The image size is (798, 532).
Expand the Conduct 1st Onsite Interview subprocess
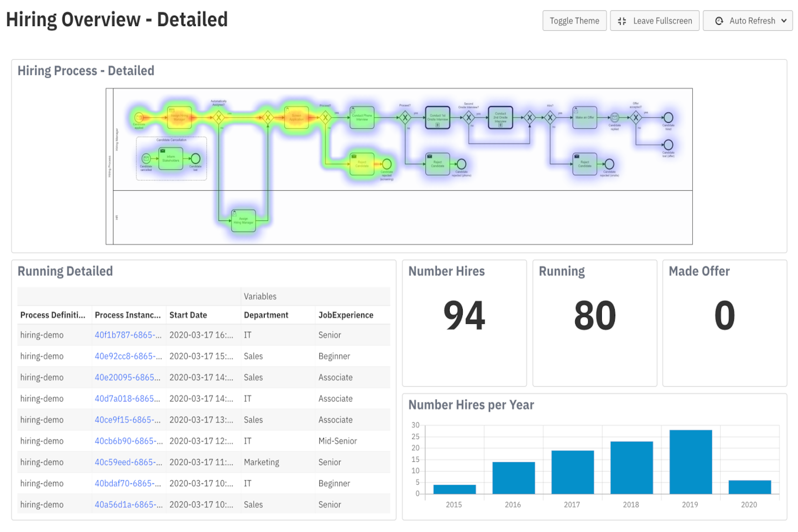click(437, 123)
